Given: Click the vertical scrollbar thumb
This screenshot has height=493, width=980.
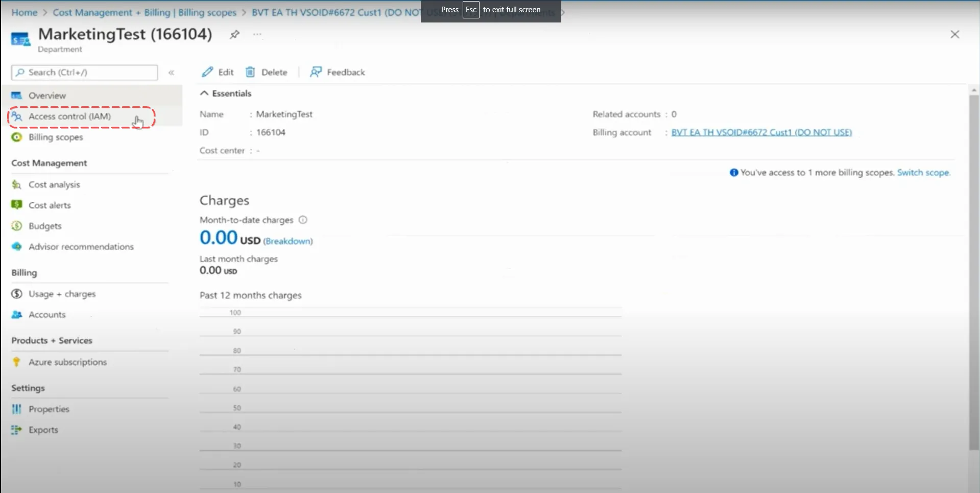Looking at the screenshot, I should point(974,272).
